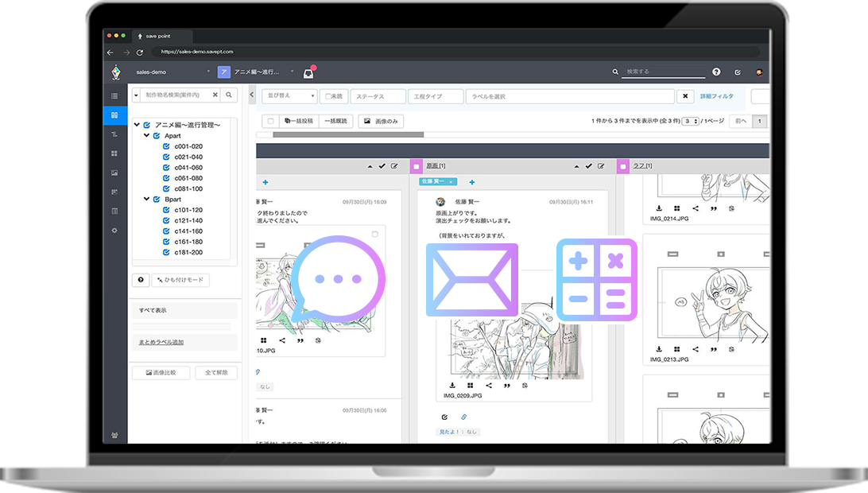The image size is (868, 493).
Task: Collapse the left panel with the chevron
Action: (x=252, y=95)
